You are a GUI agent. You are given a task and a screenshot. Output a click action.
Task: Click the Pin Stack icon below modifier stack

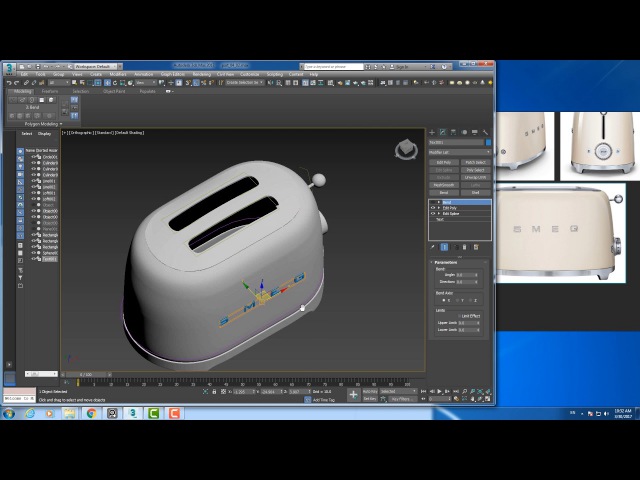click(x=433, y=247)
